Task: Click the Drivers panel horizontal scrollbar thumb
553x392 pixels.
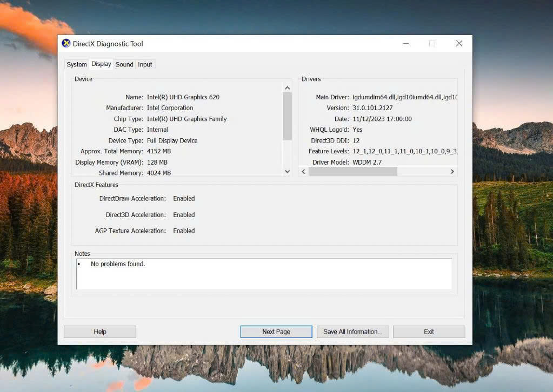Action: 352,172
